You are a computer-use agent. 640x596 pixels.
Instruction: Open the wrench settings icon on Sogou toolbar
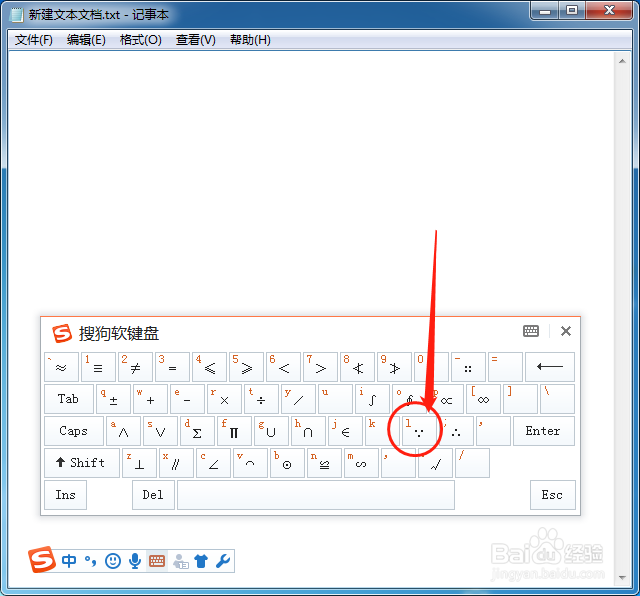pyautogui.click(x=223, y=561)
